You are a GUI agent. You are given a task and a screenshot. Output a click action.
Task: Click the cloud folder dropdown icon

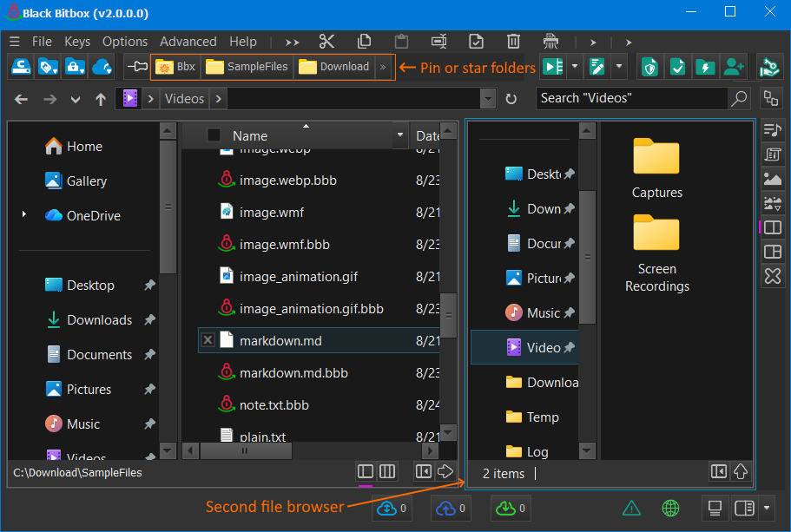[x=102, y=67]
